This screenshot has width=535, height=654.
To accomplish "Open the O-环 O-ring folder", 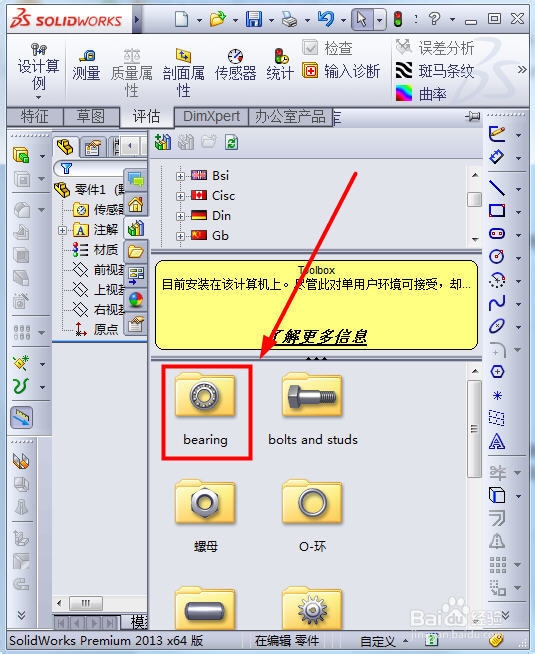I will coord(313,516).
